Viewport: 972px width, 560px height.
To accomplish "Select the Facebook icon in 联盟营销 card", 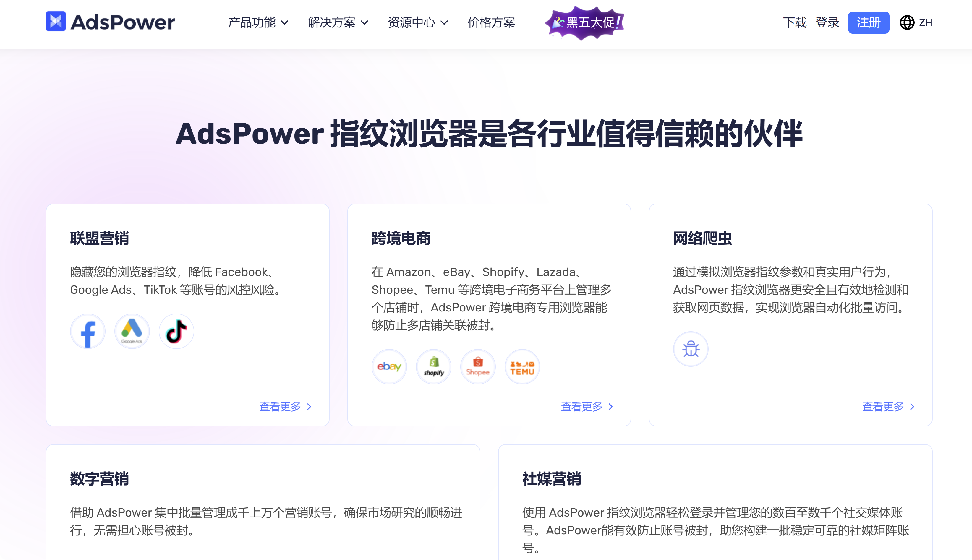I will click(87, 331).
